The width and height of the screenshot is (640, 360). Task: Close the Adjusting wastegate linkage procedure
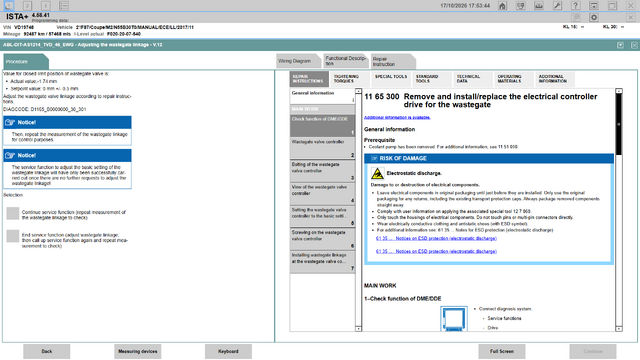pyautogui.click(x=634, y=45)
